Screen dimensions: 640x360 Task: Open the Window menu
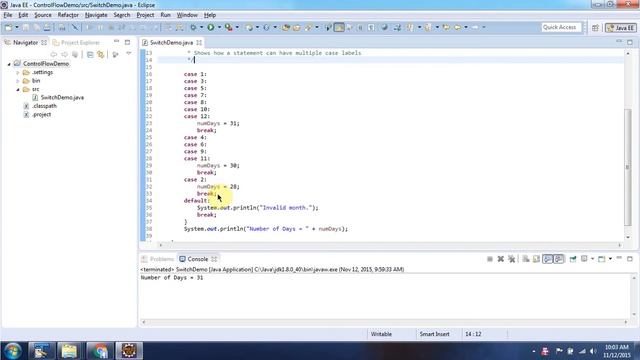pos(187,15)
